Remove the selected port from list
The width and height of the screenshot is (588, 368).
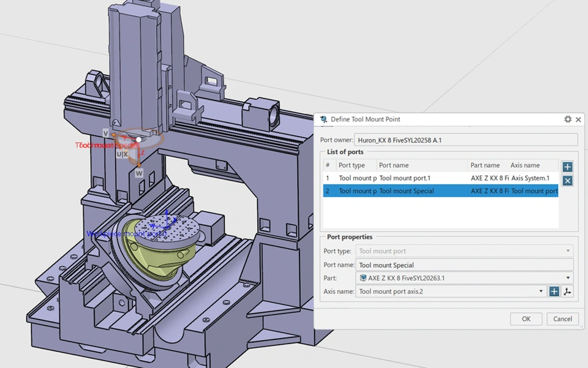point(567,181)
